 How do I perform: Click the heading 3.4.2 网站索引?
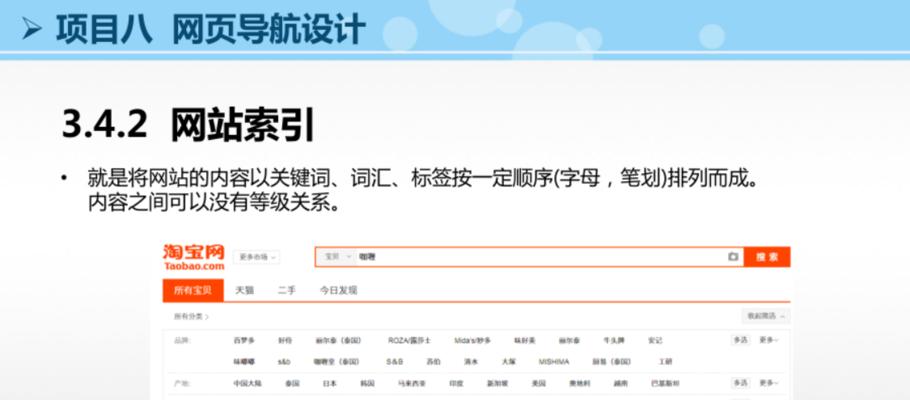(187, 125)
